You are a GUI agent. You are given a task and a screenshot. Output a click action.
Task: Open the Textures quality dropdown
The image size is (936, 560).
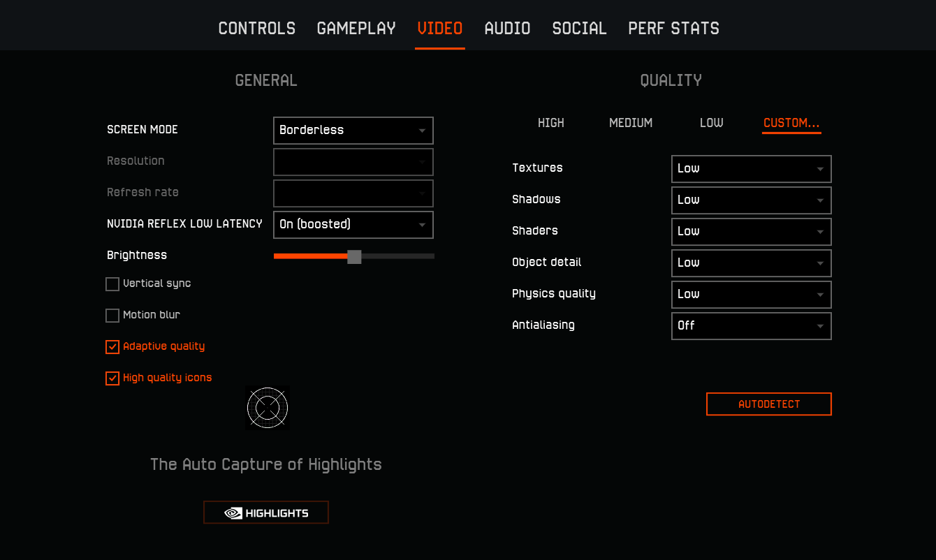click(x=752, y=169)
